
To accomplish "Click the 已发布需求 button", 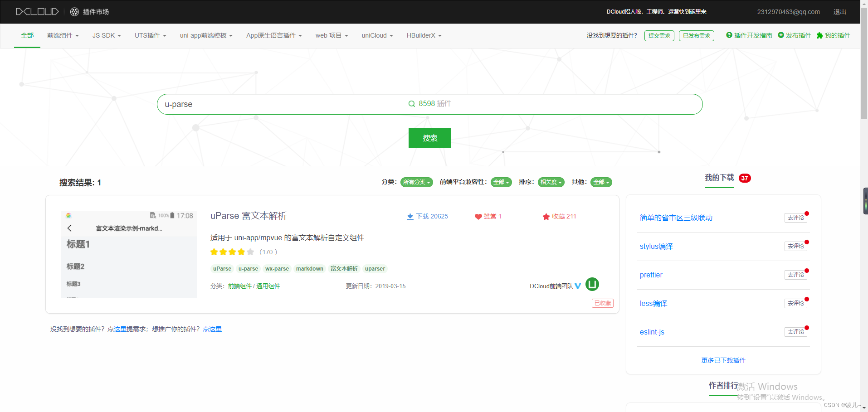I will point(697,36).
